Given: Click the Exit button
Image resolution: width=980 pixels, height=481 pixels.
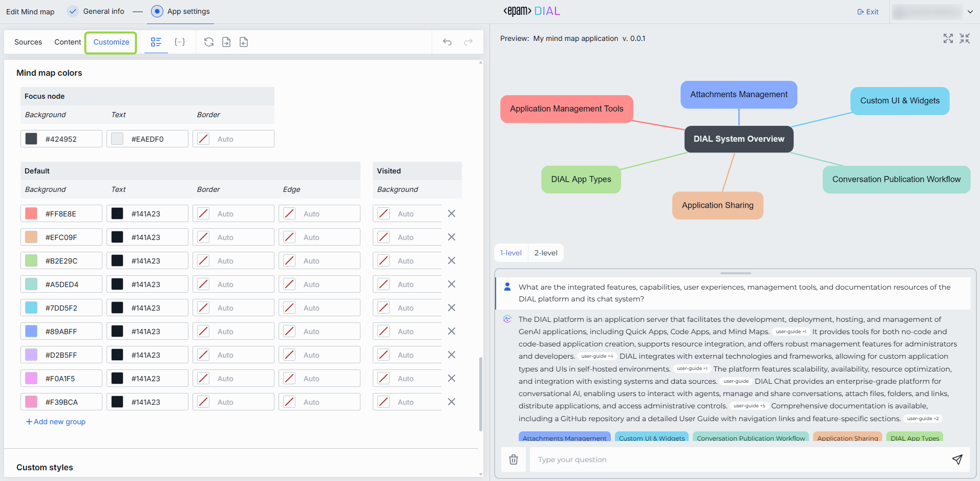Looking at the screenshot, I should [x=868, y=12].
